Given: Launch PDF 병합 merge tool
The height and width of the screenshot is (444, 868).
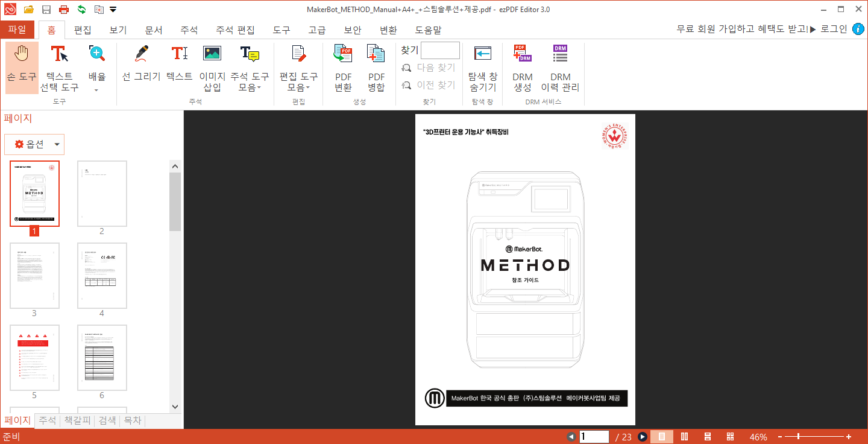Looking at the screenshot, I should tap(376, 68).
